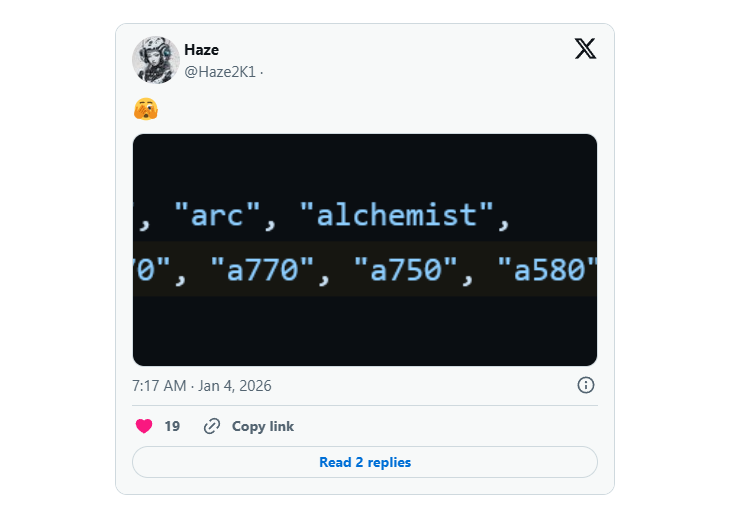The width and height of the screenshot is (731, 516).
Task: Click the 7:17 AM time text
Action: point(161,386)
